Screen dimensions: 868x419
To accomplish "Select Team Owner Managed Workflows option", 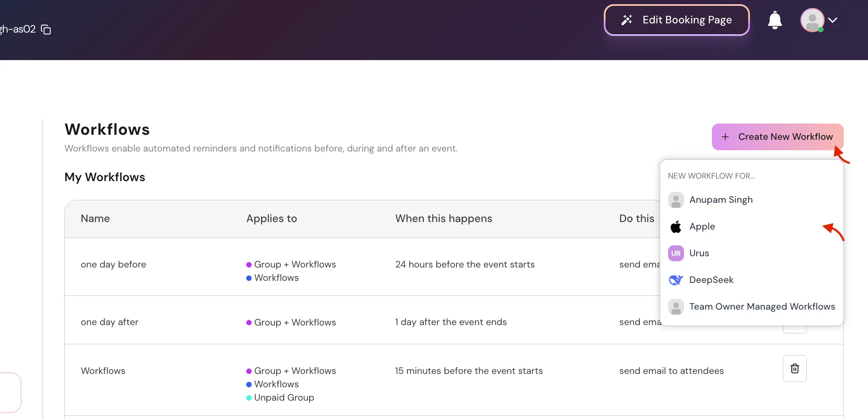I will pos(762,307).
